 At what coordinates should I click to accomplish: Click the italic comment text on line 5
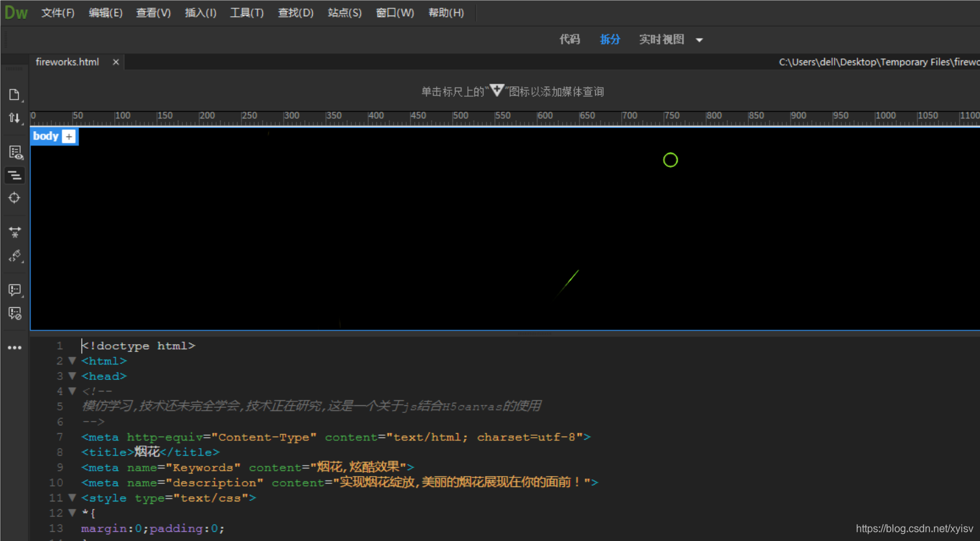tap(311, 407)
